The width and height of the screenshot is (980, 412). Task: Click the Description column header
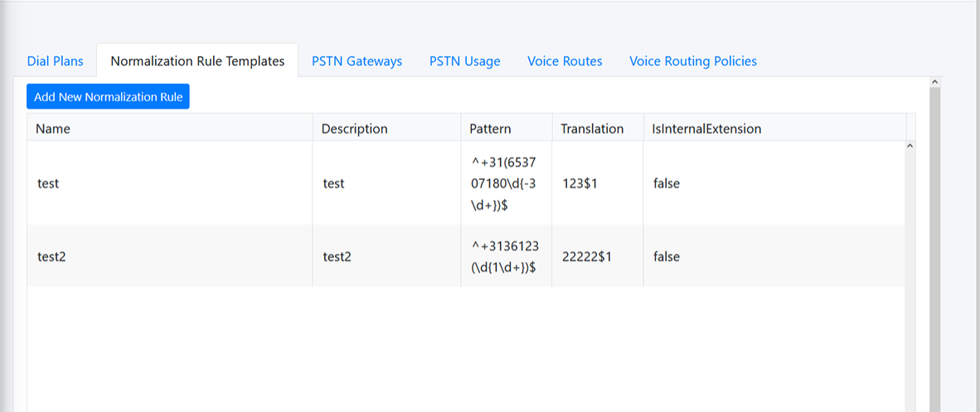click(354, 128)
